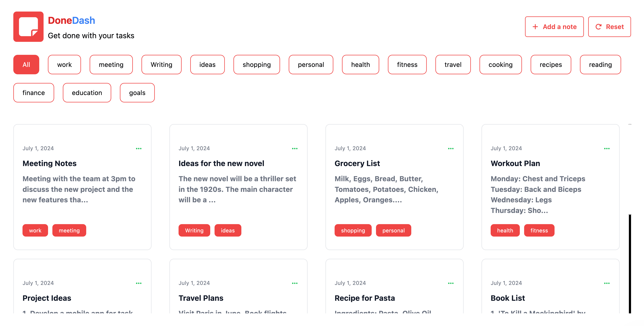
Task: Toggle the fitness category filter
Action: (x=407, y=64)
